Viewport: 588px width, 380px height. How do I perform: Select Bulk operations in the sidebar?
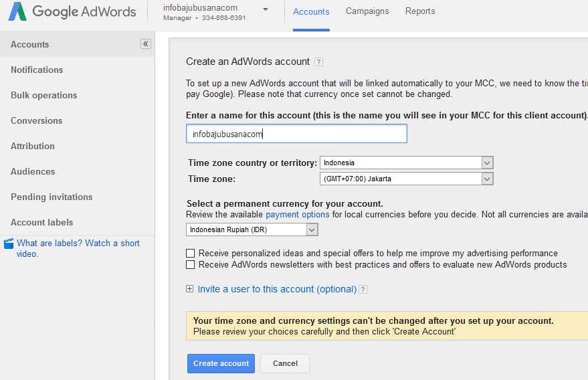point(44,95)
